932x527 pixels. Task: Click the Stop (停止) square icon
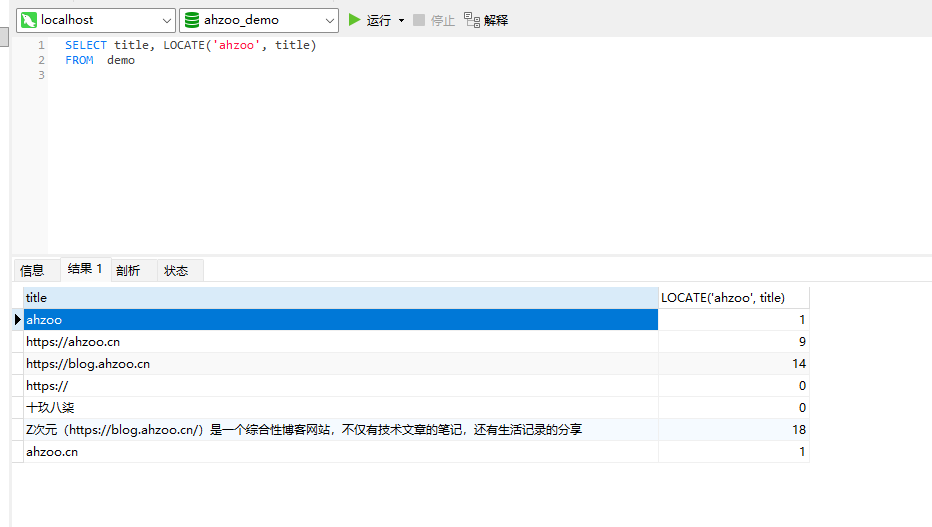pyautogui.click(x=419, y=20)
